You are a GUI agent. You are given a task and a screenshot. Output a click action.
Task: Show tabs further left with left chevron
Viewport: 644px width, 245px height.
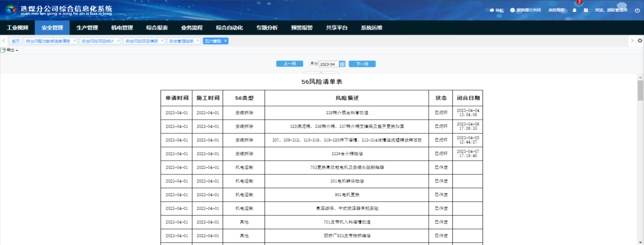click(4, 41)
